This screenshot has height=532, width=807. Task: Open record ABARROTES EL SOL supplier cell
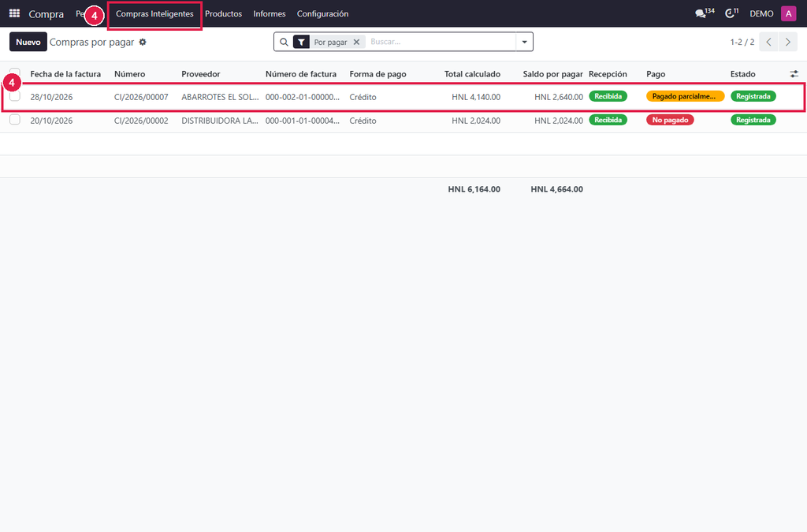click(x=221, y=97)
